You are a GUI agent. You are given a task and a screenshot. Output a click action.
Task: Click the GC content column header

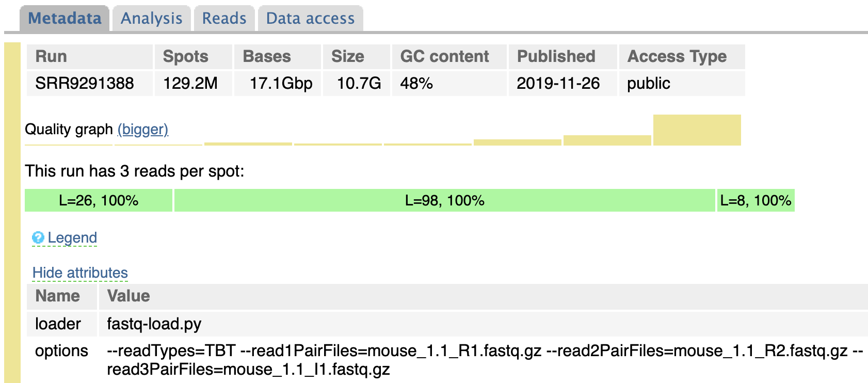pos(445,56)
